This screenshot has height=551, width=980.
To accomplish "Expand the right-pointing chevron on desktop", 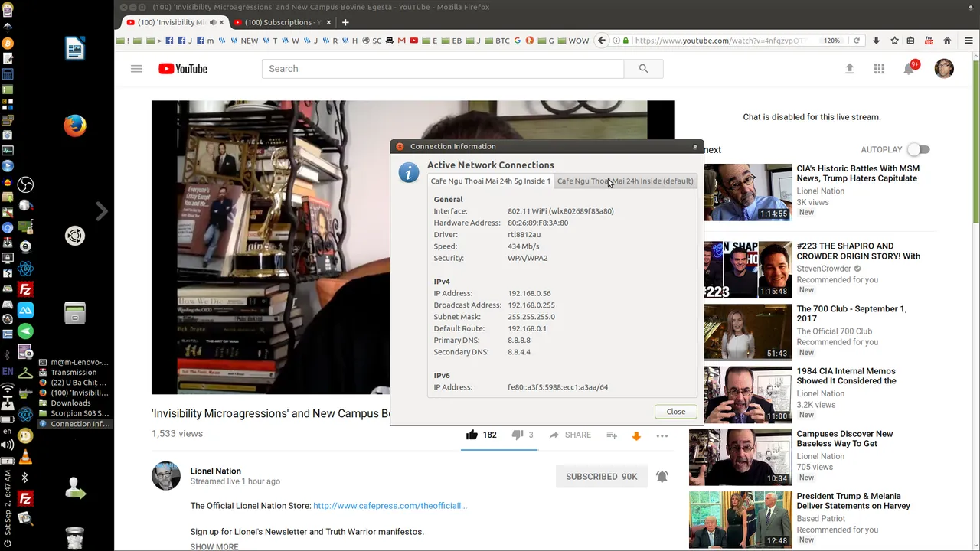I will (x=101, y=211).
